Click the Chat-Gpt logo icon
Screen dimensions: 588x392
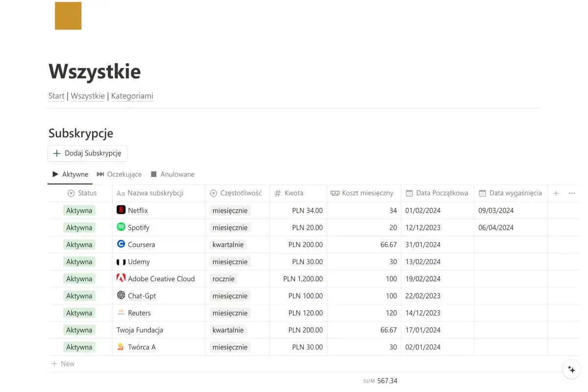121,295
